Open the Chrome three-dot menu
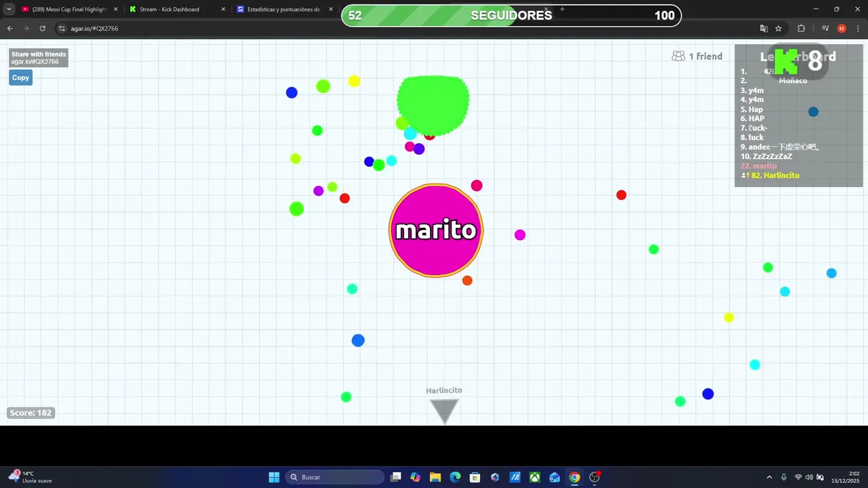This screenshot has width=868, height=488. click(x=858, y=28)
